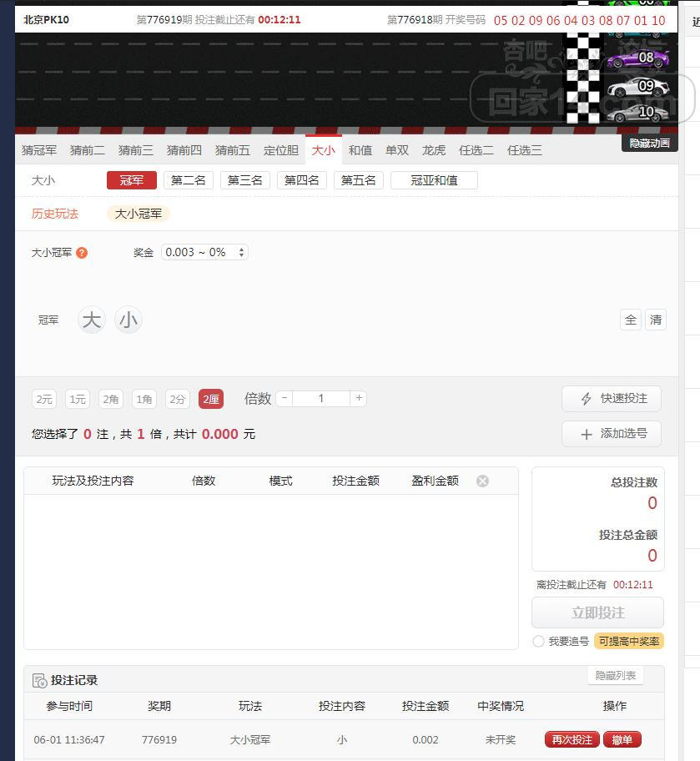Viewport: 700px width, 761px height.
Task: Click the 添加选号 add selection button
Action: (x=612, y=434)
